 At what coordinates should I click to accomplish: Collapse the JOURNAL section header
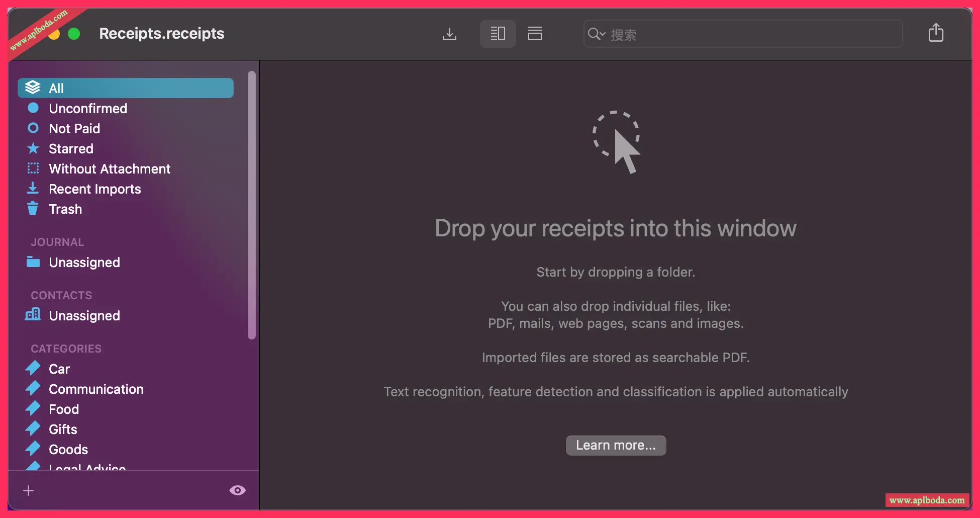57,242
